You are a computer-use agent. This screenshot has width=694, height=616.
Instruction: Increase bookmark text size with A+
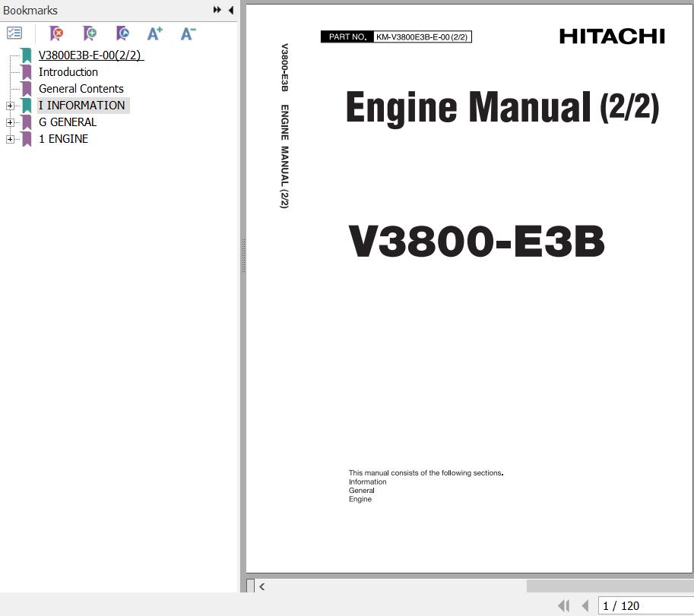(x=155, y=33)
